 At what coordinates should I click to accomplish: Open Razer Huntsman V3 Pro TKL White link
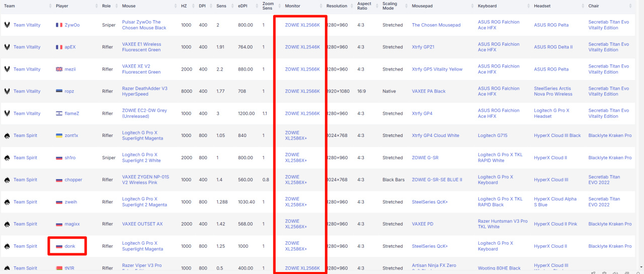tap(503, 224)
